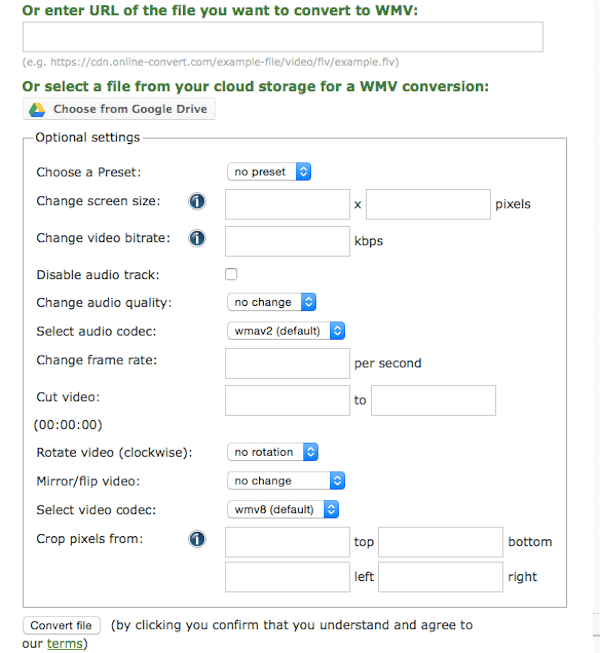Open the terms link
Image resolution: width=600 pixels, height=653 pixels.
(x=64, y=644)
